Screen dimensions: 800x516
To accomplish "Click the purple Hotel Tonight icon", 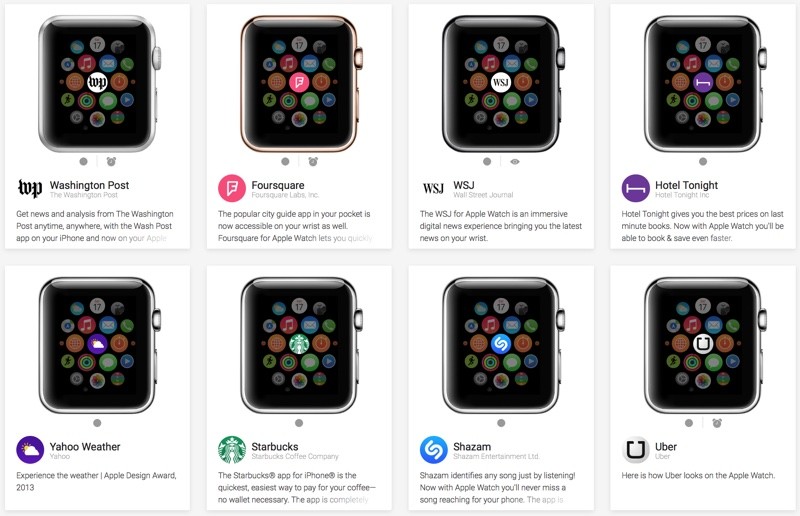I will tap(635, 188).
